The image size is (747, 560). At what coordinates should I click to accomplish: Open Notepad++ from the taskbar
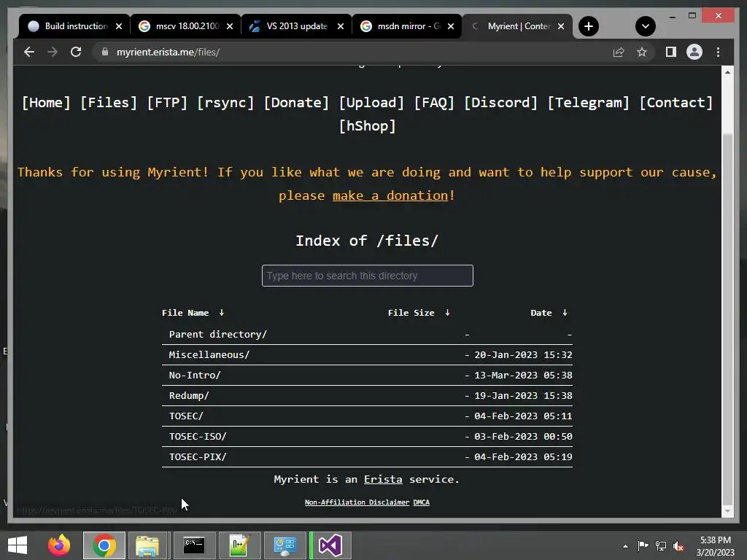(x=239, y=545)
